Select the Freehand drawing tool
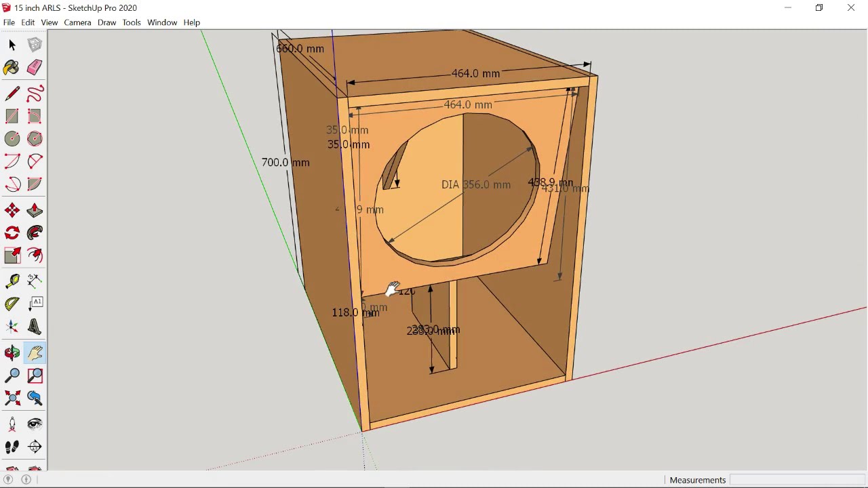The image size is (868, 488). (x=35, y=94)
